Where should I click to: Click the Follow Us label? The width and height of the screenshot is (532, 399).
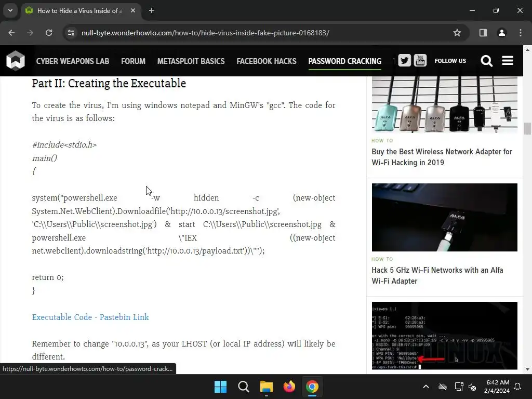coord(450,61)
